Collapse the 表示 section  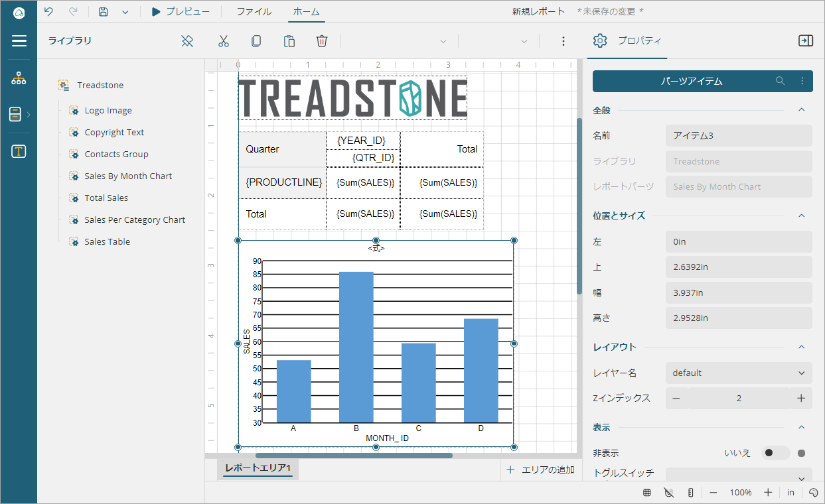801,427
